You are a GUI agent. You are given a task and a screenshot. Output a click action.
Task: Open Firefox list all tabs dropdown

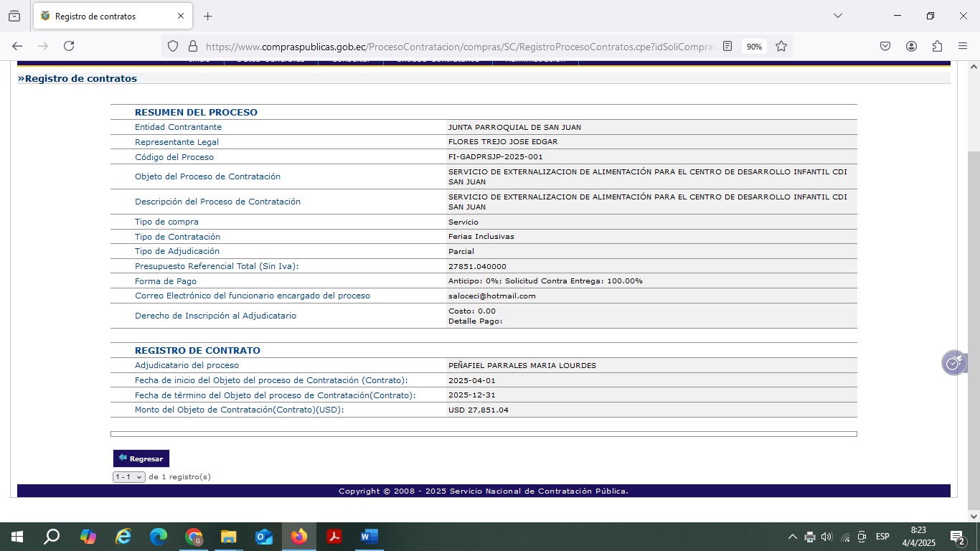[837, 16]
